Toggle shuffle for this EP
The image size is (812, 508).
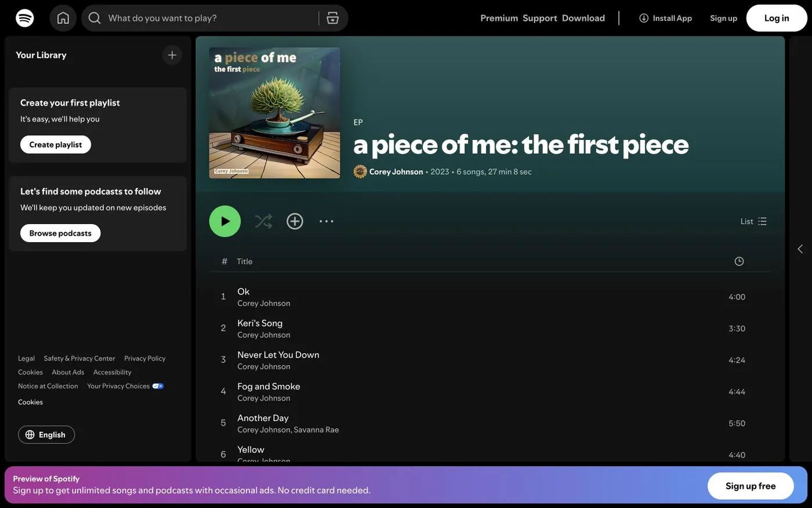tap(263, 221)
